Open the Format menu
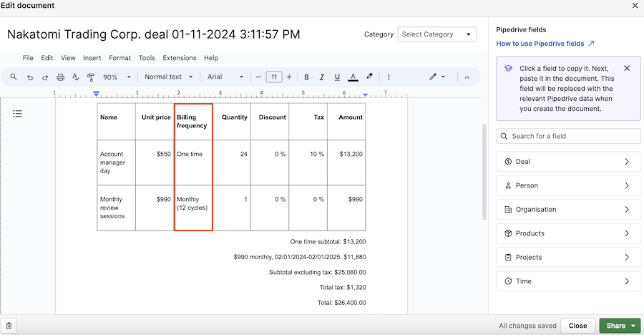The image size is (644, 335). [120, 58]
